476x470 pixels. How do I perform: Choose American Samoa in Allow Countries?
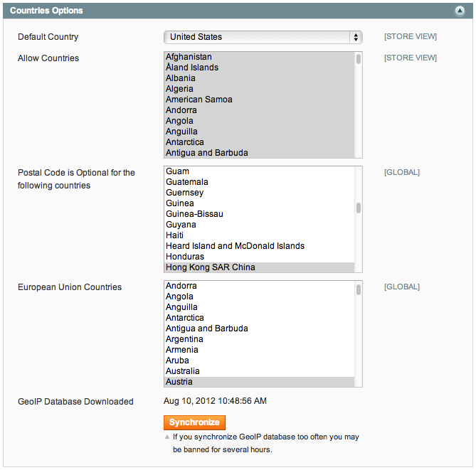point(199,100)
